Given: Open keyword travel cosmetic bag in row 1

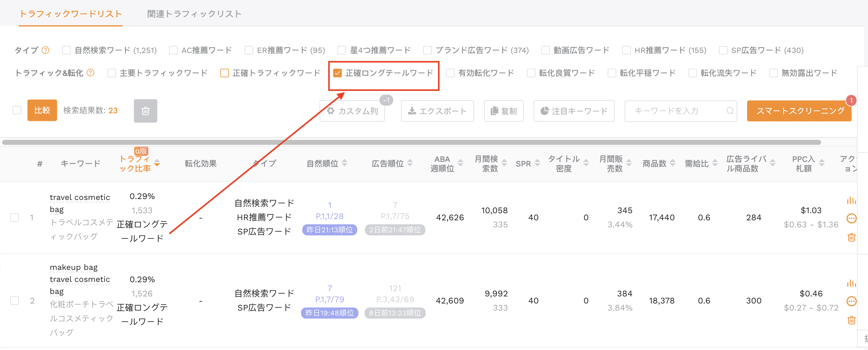Looking at the screenshot, I should [80, 203].
